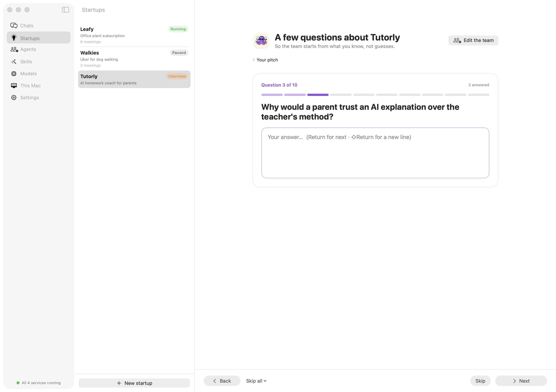Go Back to the previous question
The width and height of the screenshot is (556, 392).
pos(222,381)
